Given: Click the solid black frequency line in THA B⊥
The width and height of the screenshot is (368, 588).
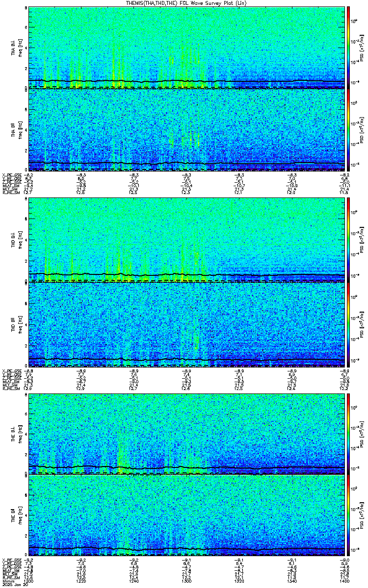Looking at the screenshot, I should (x=186, y=81).
